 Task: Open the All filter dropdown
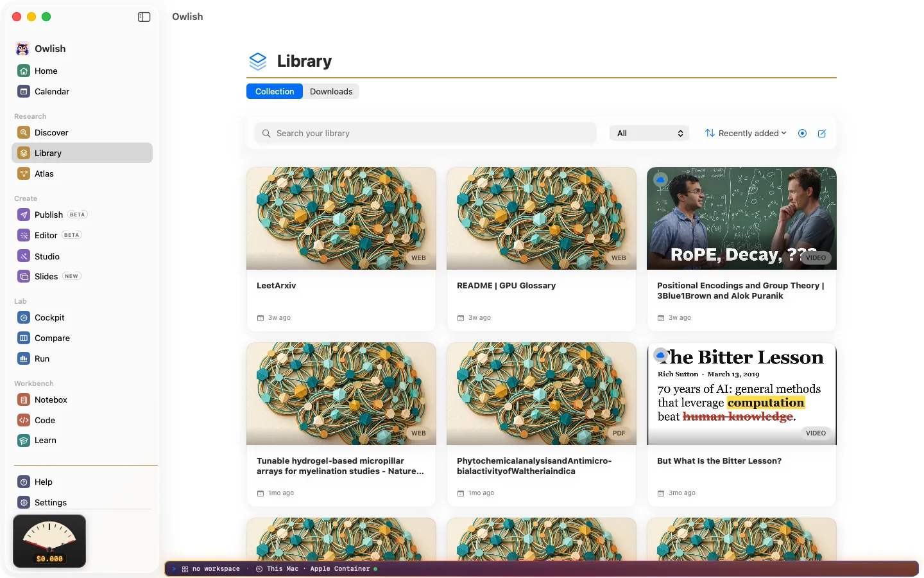click(649, 133)
